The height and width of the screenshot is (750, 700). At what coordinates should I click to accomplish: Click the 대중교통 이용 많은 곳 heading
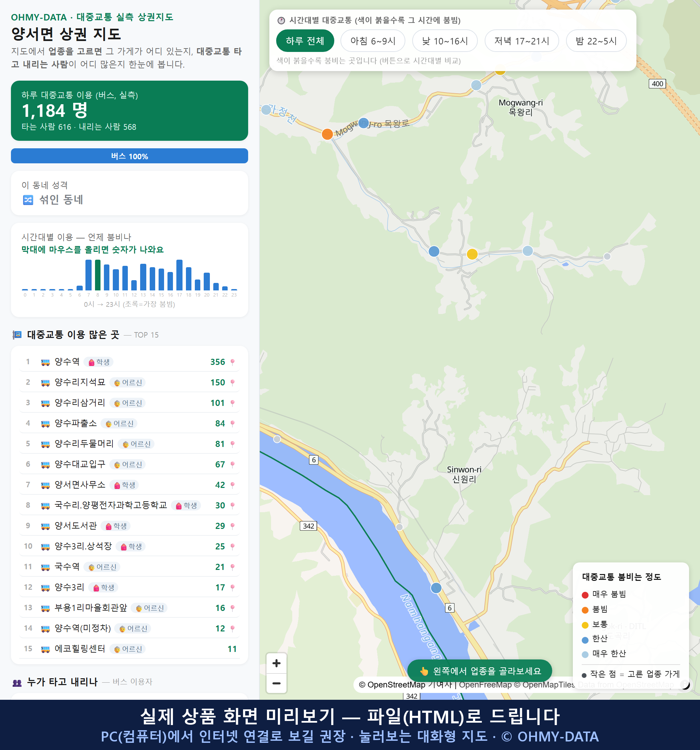point(73,335)
